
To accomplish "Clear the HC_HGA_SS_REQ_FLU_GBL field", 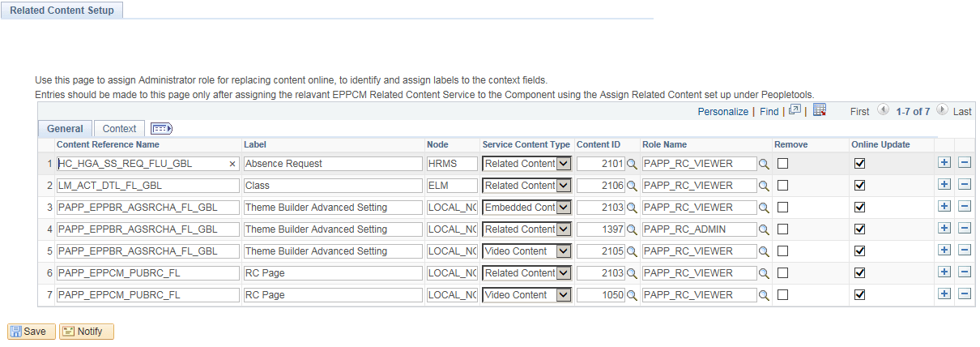I will click(232, 164).
